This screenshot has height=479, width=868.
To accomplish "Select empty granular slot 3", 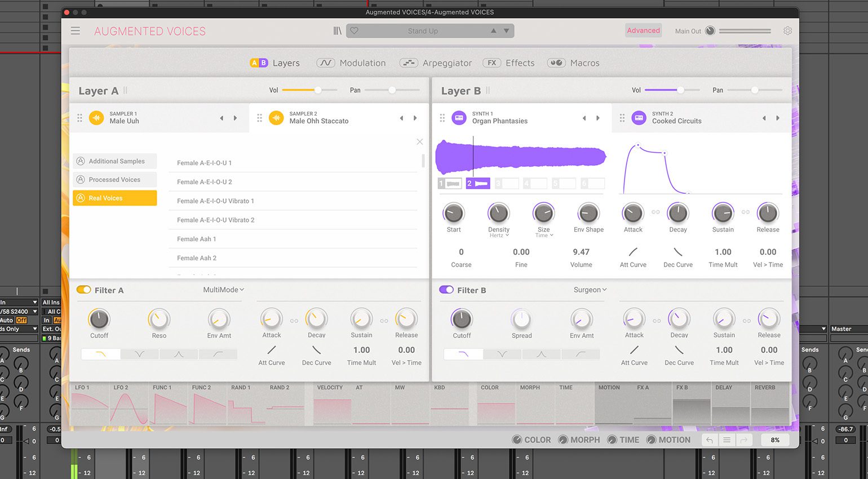I will coord(506,184).
